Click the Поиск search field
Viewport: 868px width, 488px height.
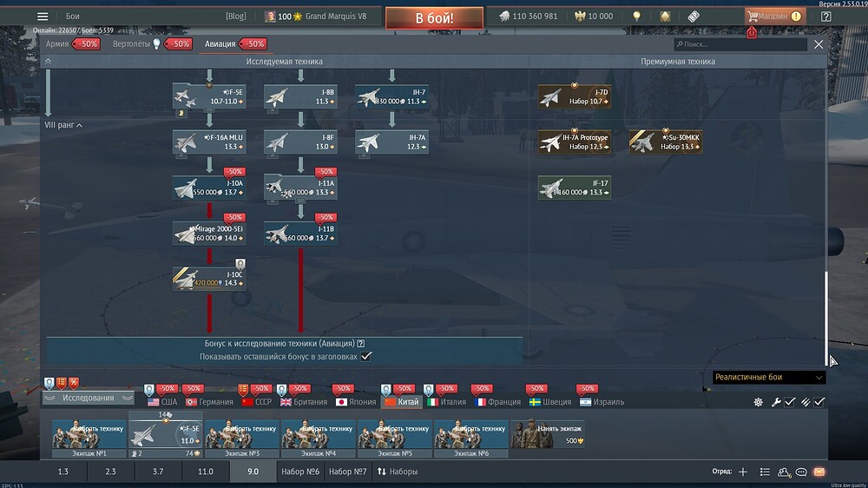pos(742,44)
